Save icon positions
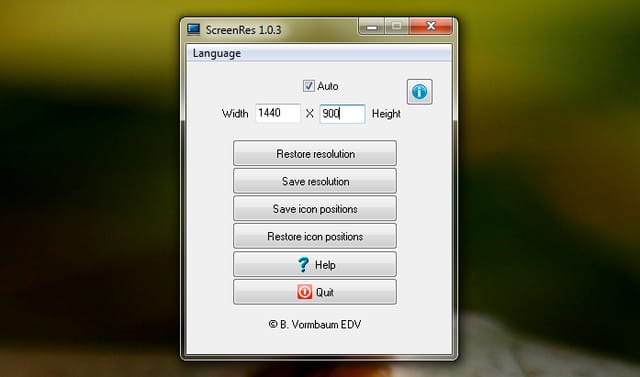This screenshot has width=640, height=377. click(315, 208)
